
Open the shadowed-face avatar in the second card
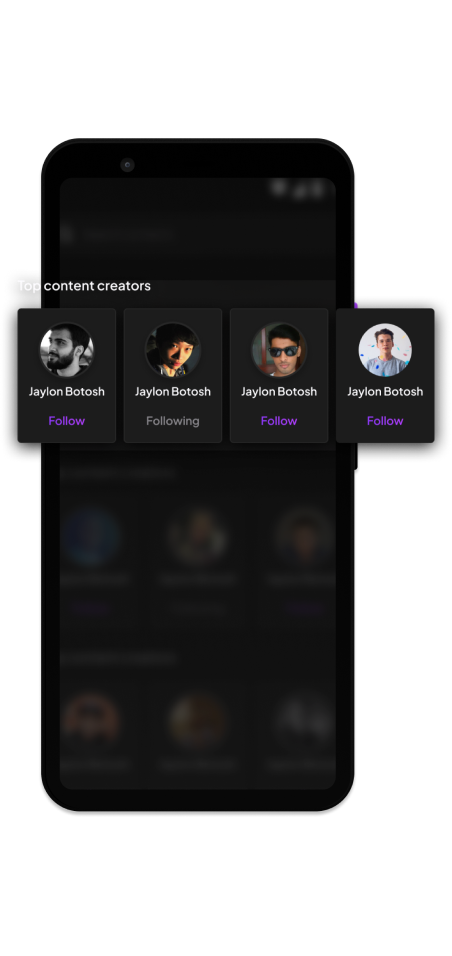173,350
